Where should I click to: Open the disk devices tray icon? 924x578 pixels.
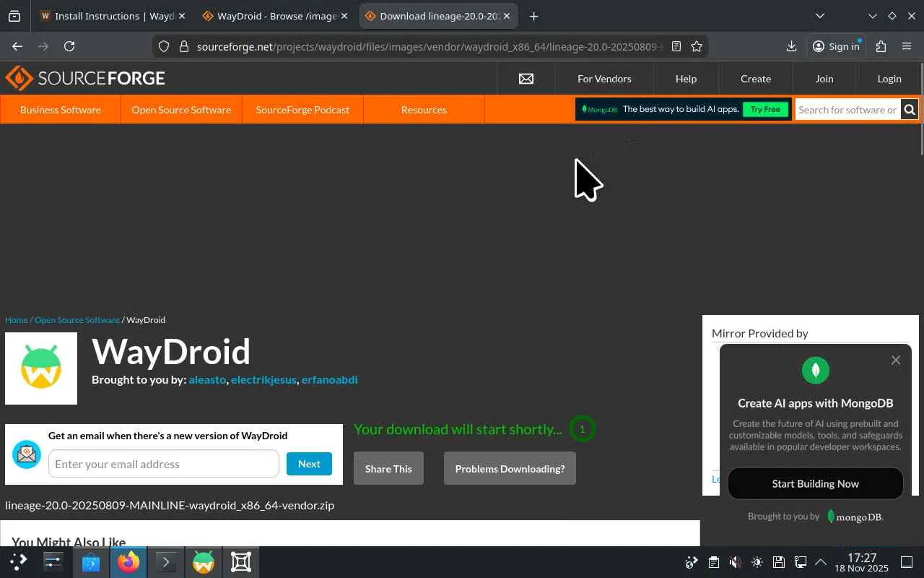[x=778, y=562]
